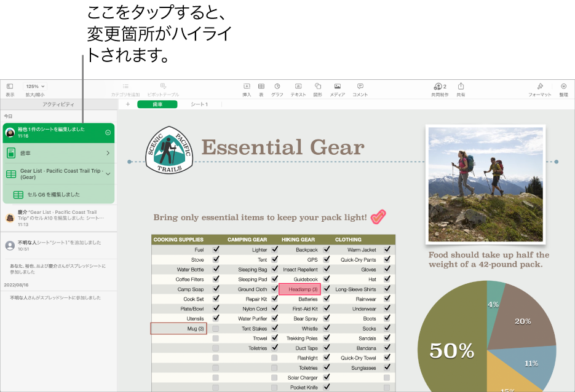Screen dimensions: 575x392
Task: Open the Format (フォーマット) brush icon
Action: point(540,87)
